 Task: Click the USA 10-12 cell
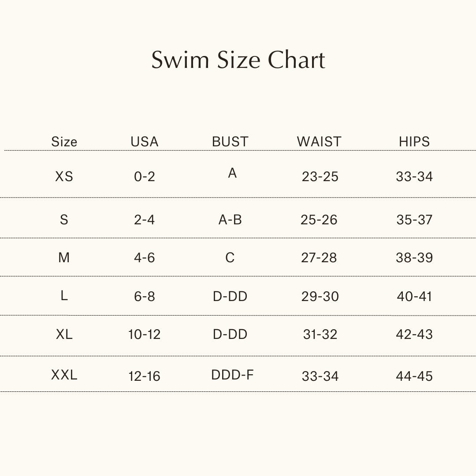[145, 335]
